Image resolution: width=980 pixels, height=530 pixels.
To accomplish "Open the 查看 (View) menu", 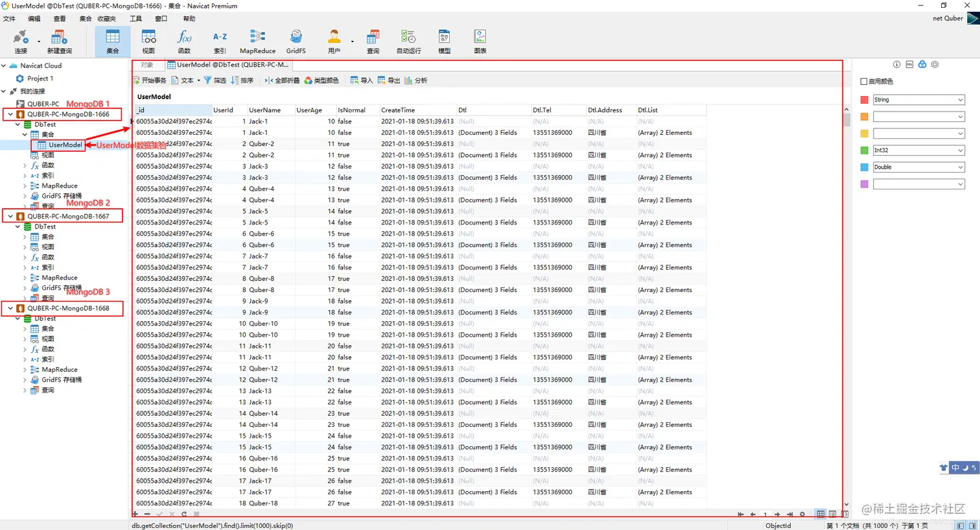I will click(x=60, y=19).
